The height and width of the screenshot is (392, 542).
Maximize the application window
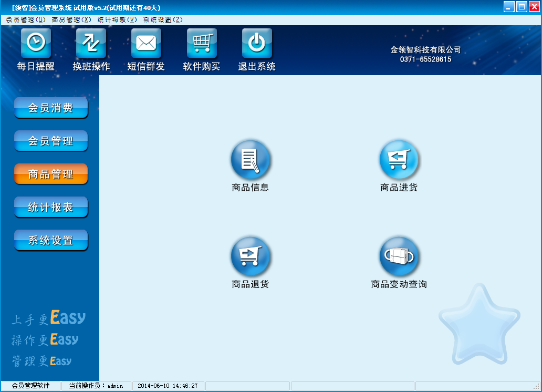[522, 7]
